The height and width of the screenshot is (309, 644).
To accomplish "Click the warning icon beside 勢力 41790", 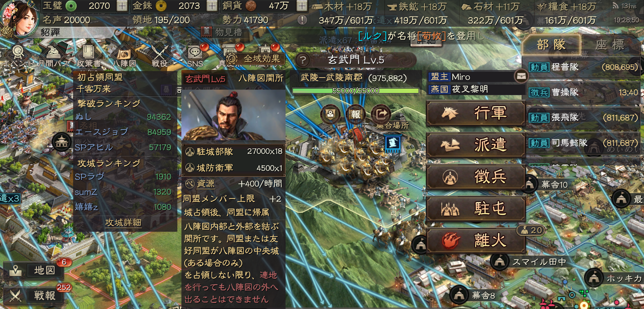I will coord(302,20).
